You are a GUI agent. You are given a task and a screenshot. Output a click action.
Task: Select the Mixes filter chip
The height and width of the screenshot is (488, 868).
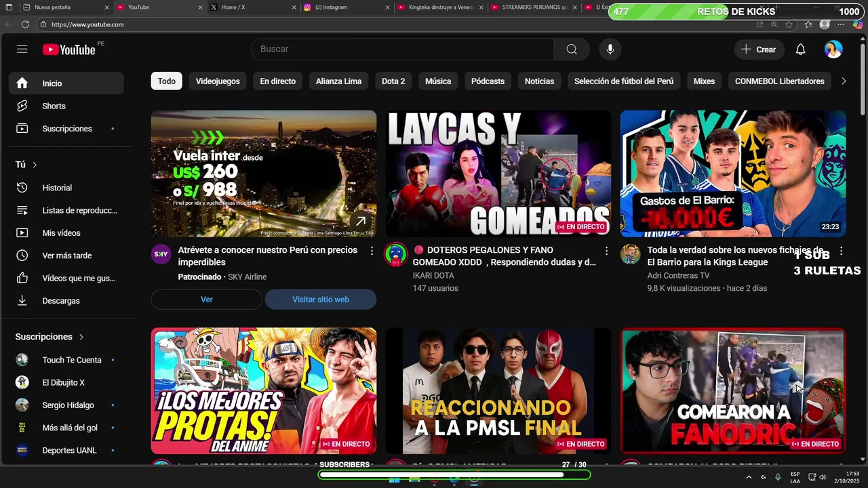704,81
